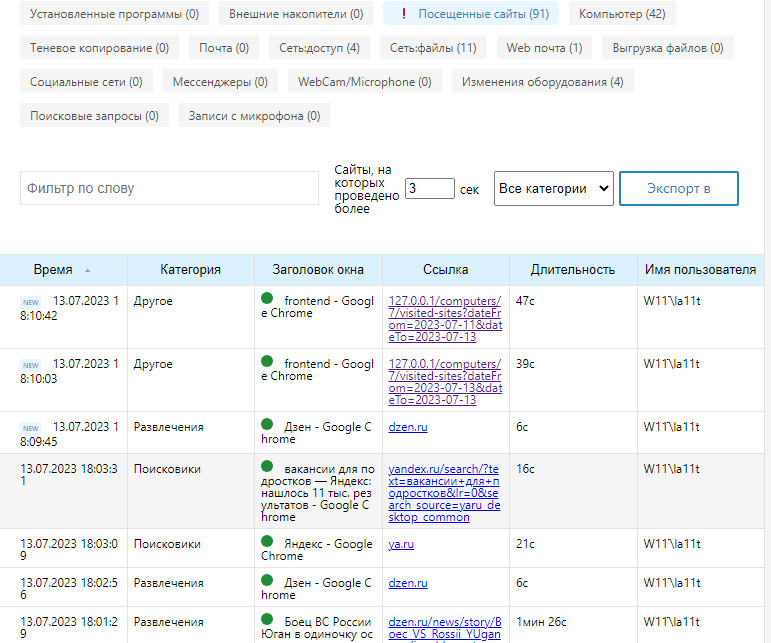Open the WebCam/Microphone (0) tab
This screenshot has width=771, height=643.
tap(364, 82)
